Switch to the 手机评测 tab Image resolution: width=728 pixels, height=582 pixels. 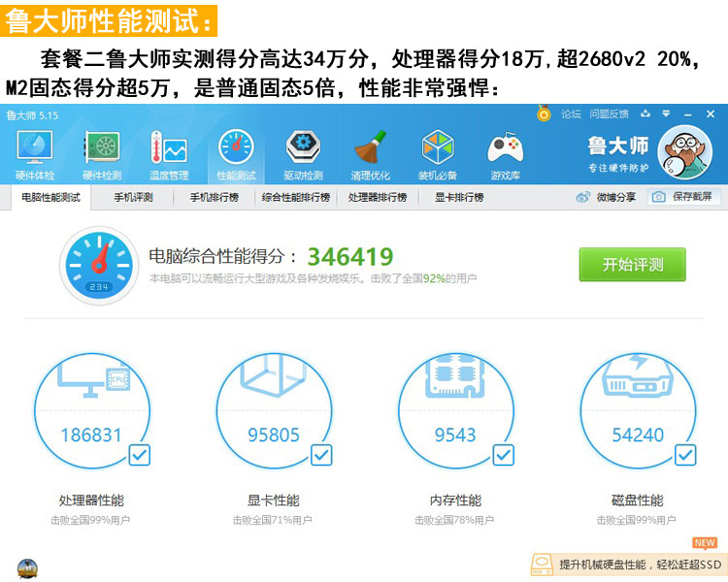(x=134, y=197)
